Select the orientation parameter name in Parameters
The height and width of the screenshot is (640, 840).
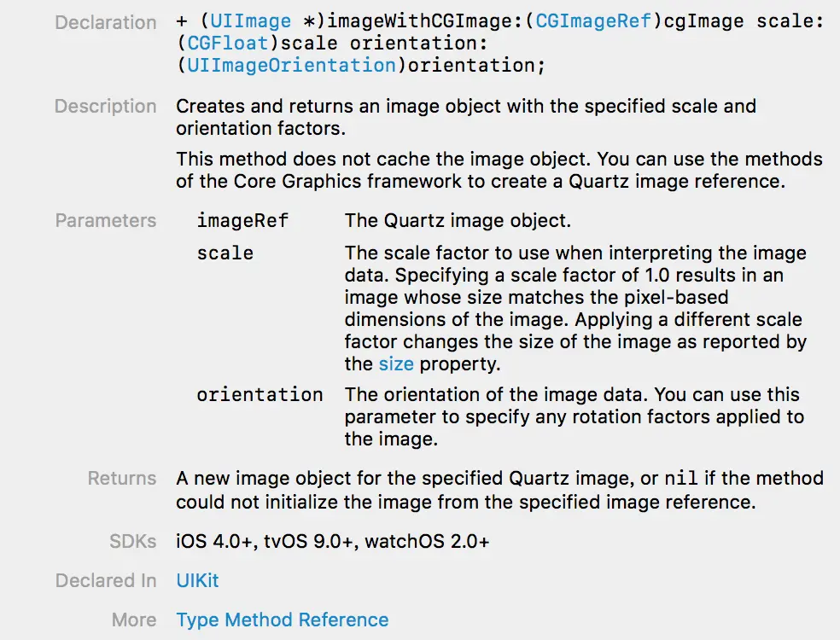coord(260,395)
